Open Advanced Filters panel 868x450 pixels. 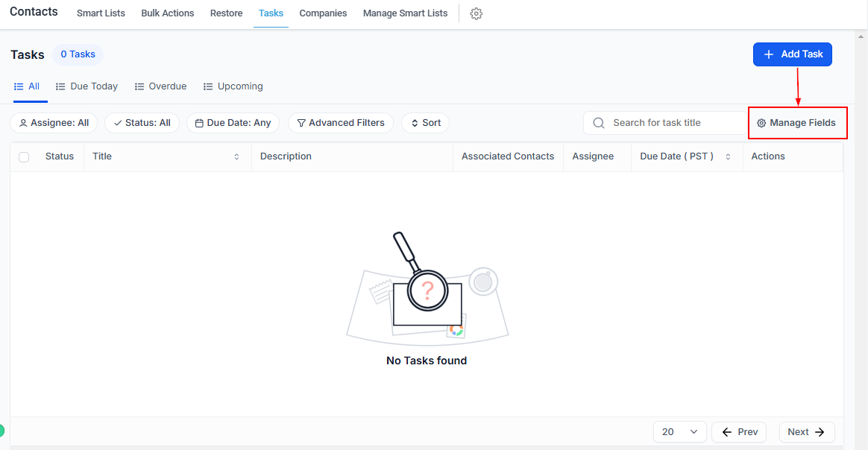pos(341,123)
